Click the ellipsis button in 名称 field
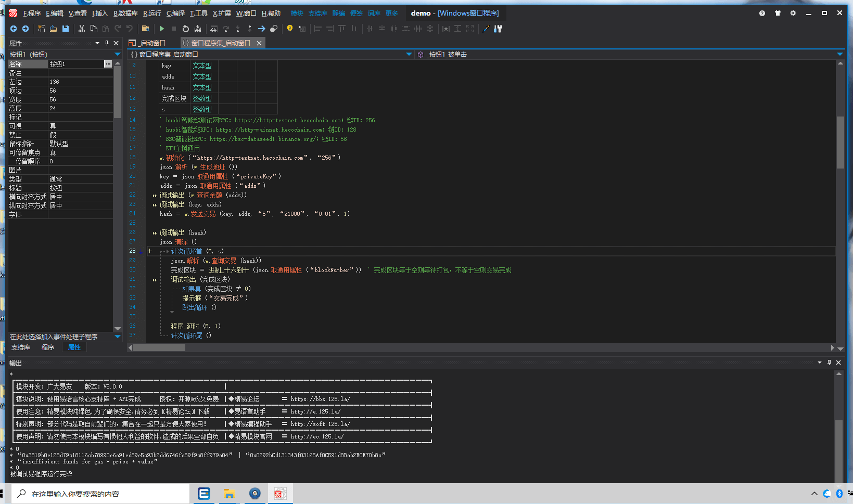Image resolution: width=853 pixels, height=504 pixels. (108, 64)
